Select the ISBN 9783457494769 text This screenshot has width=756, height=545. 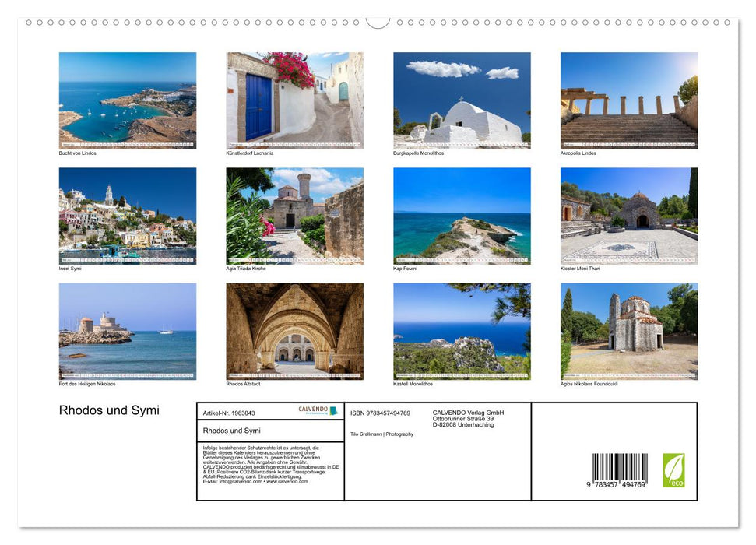[x=380, y=413]
